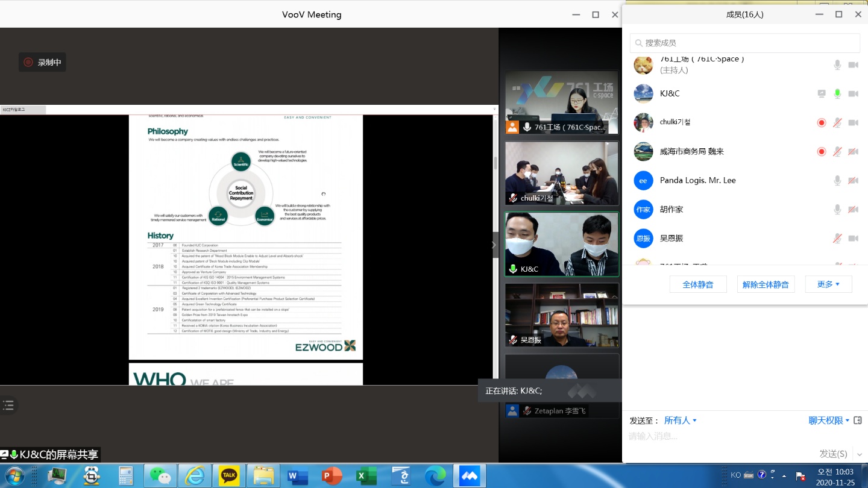Click chulki기철's red recording indicator
Image resolution: width=868 pixels, height=488 pixels.
point(821,122)
